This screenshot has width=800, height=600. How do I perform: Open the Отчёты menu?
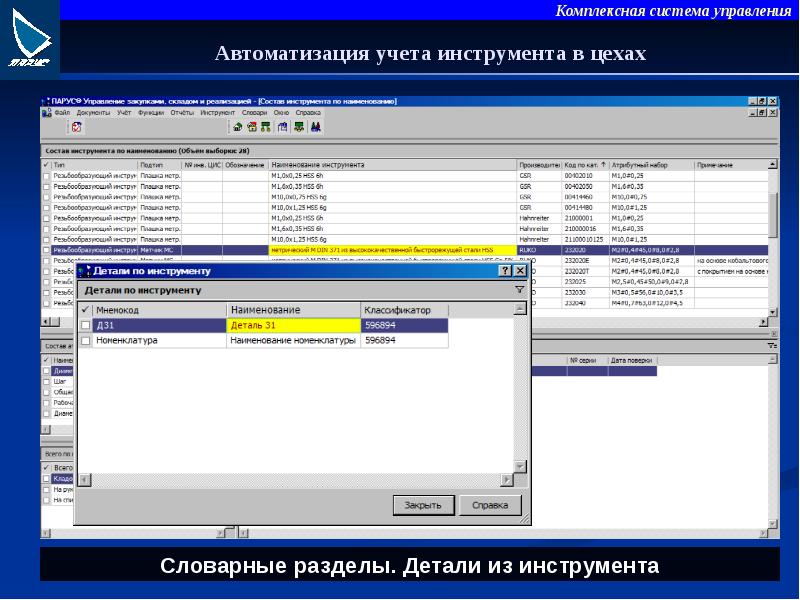181,112
